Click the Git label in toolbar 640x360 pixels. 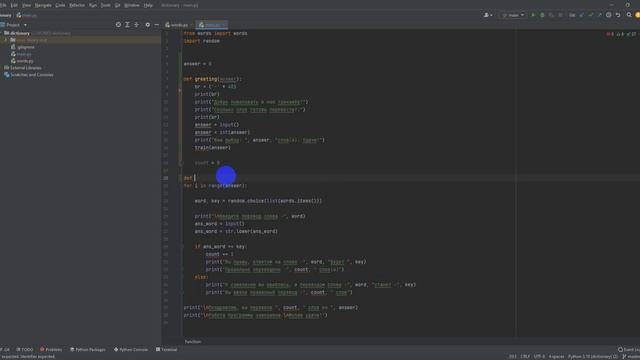(572, 15)
